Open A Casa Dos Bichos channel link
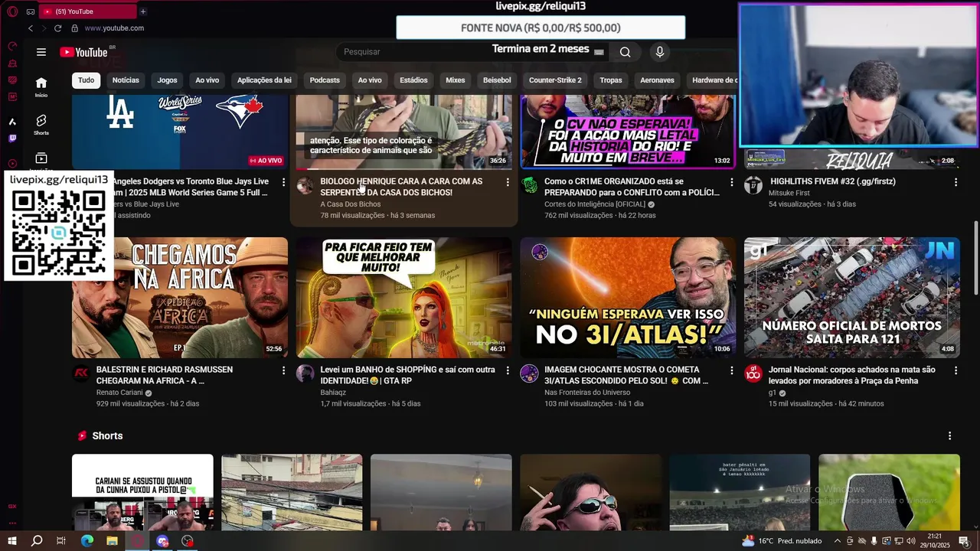 (350, 204)
